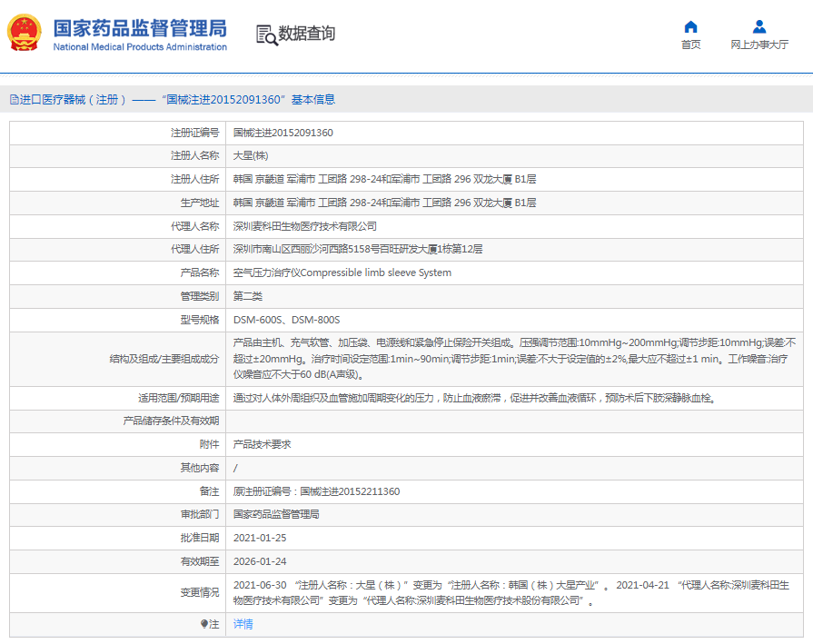
Task: Click the approval date 2021-01-25
Action: pyautogui.click(x=259, y=538)
